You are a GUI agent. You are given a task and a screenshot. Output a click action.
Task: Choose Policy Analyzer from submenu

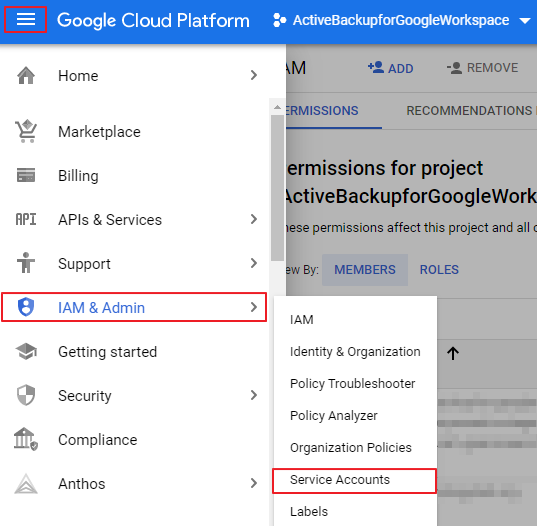334,416
